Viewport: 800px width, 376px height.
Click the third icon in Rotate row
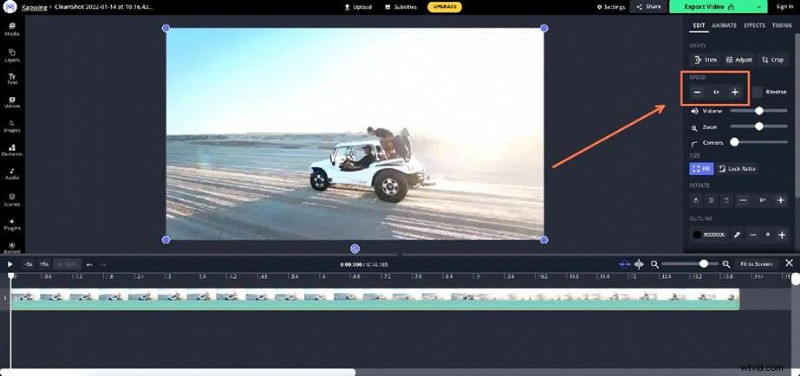coord(726,201)
